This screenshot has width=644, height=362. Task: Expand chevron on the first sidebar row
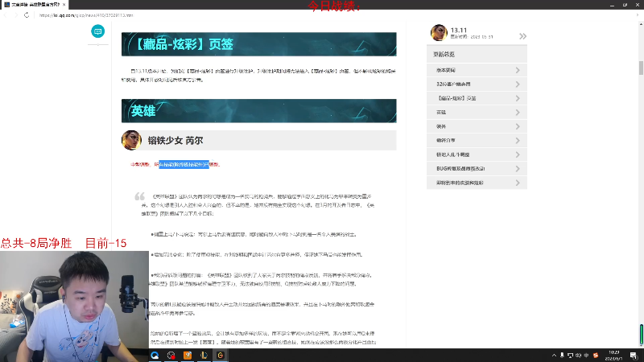pyautogui.click(x=518, y=70)
